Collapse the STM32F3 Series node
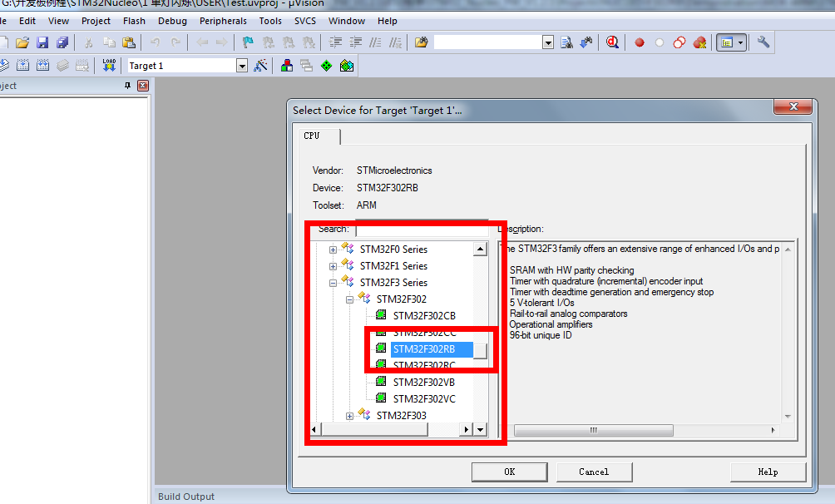Viewport: 835px width, 504px height. point(333,283)
